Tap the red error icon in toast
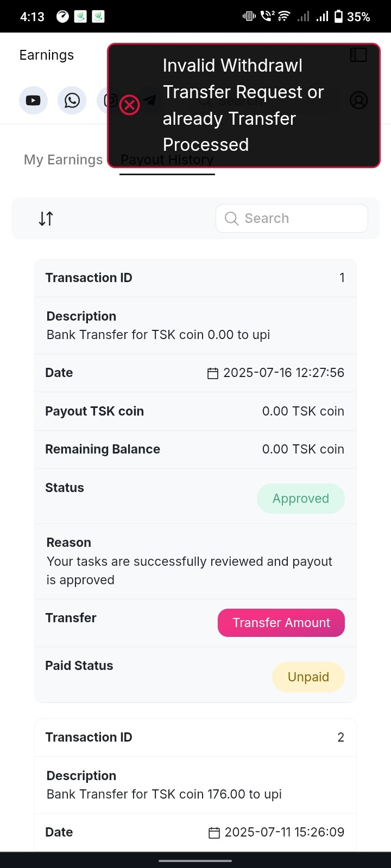The height and width of the screenshot is (868, 391). [x=130, y=105]
